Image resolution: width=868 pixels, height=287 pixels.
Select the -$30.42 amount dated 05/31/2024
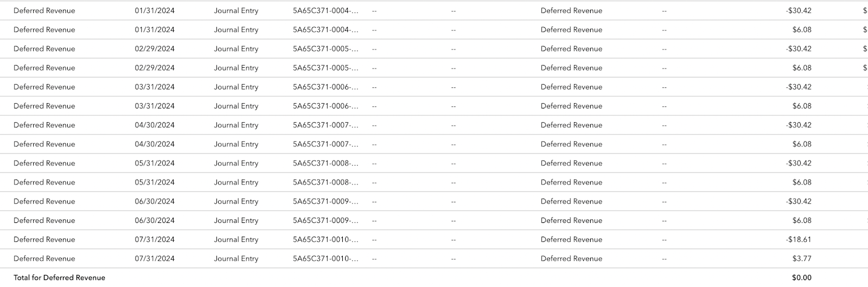(799, 163)
